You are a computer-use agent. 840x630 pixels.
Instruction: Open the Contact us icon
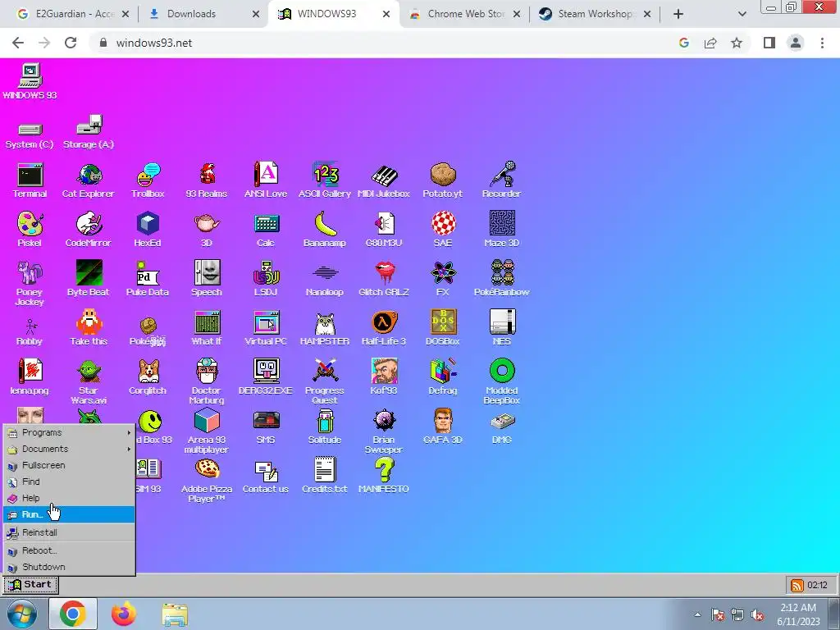pos(266,476)
